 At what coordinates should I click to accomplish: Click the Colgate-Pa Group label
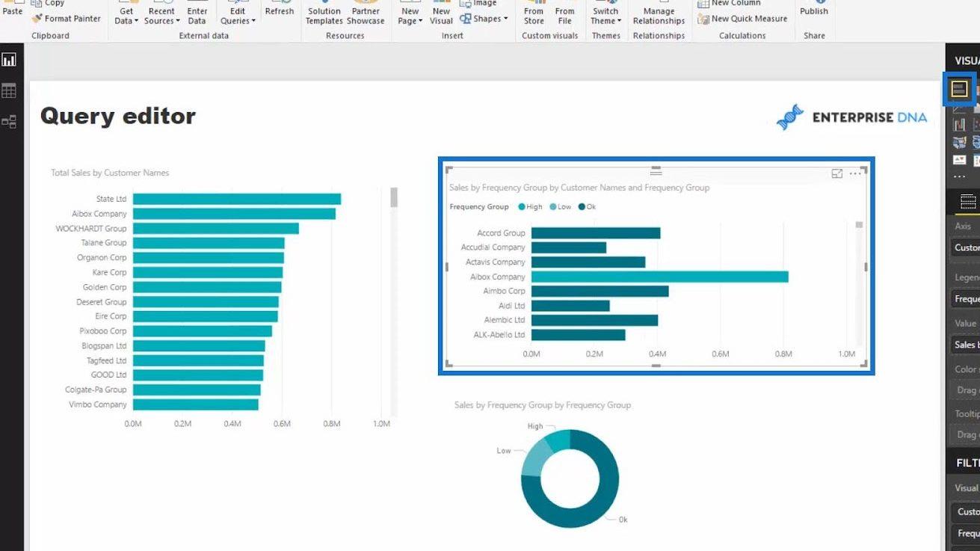[96, 390]
